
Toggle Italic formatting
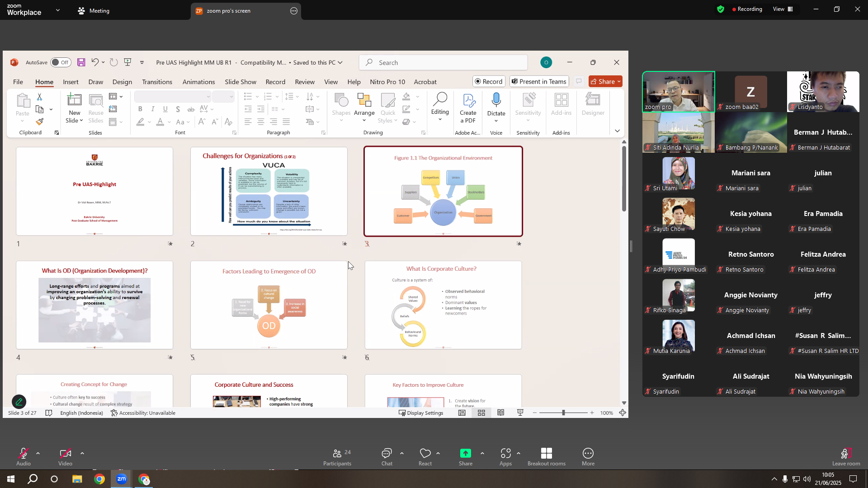coord(153,109)
